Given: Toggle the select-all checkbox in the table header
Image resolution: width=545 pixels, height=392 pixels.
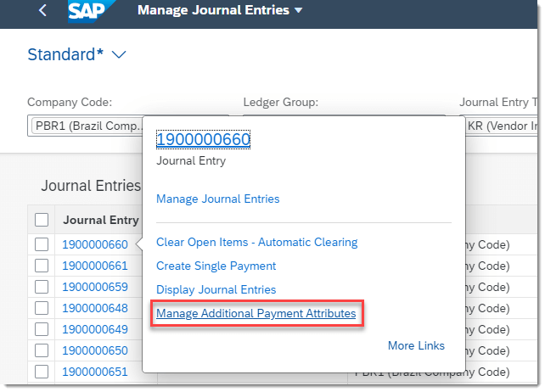Looking at the screenshot, I should (42, 220).
